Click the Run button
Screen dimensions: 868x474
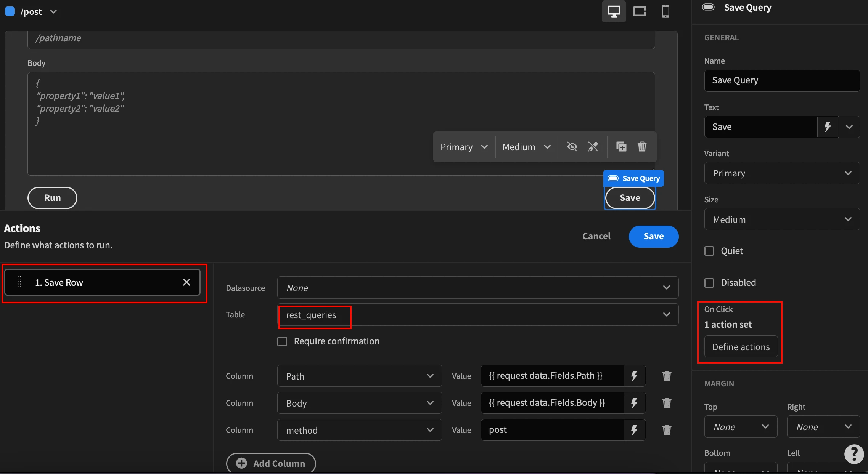point(52,198)
